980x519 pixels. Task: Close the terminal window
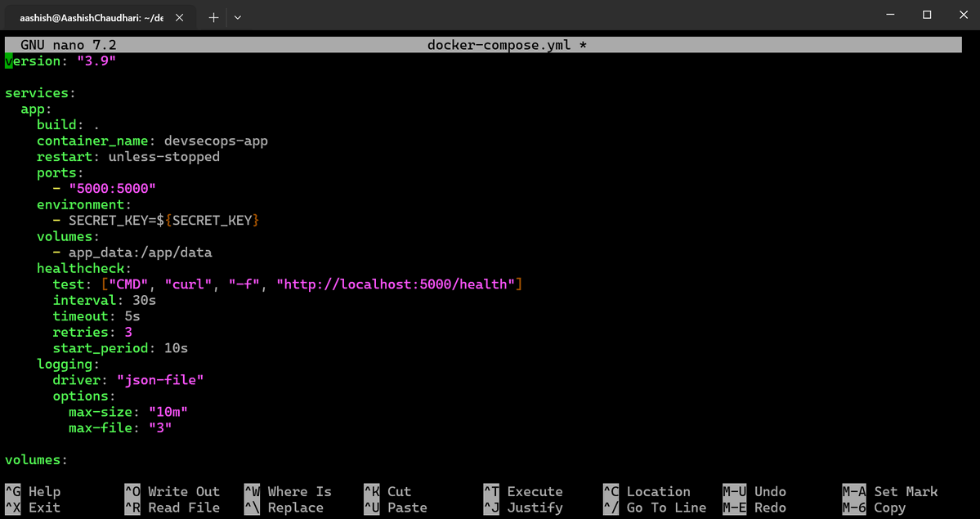963,15
